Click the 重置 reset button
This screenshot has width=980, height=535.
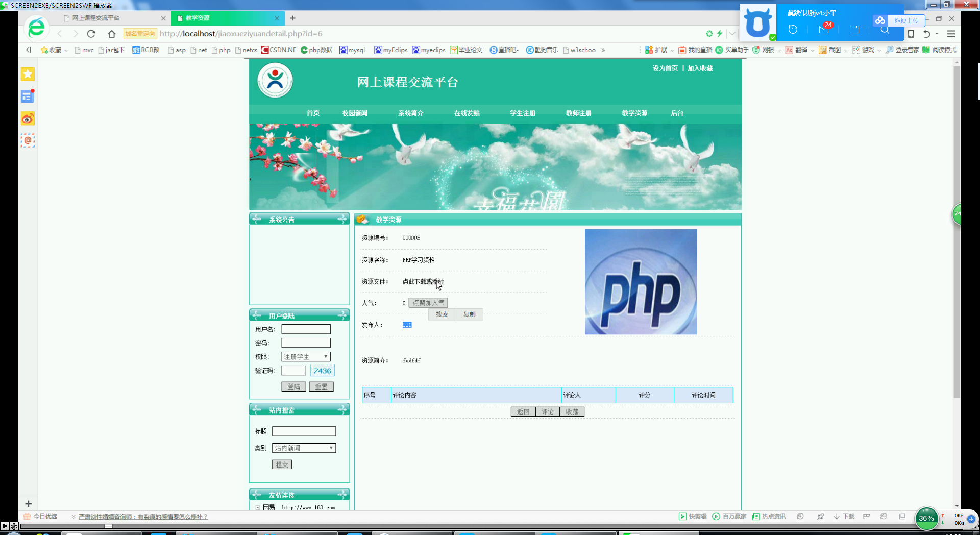(321, 386)
